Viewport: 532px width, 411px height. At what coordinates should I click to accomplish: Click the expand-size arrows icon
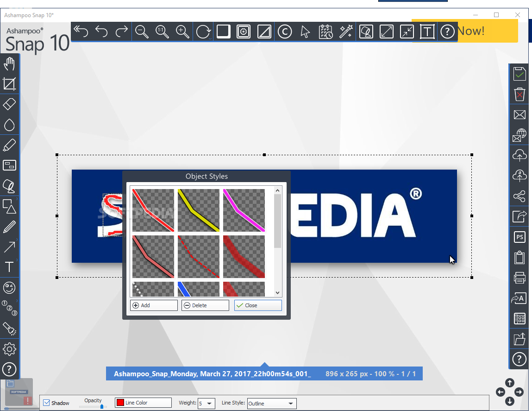pyautogui.click(x=387, y=32)
